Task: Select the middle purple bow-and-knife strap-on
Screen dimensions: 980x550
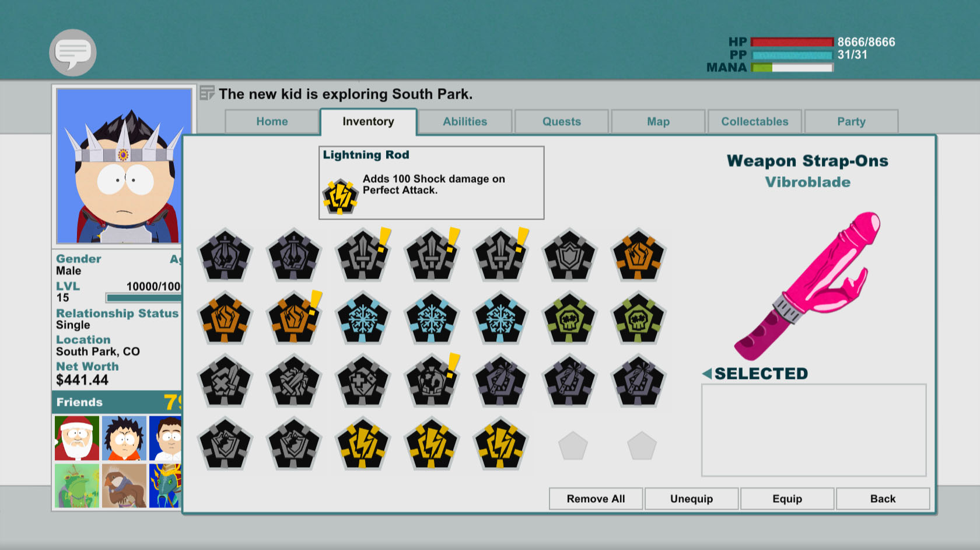Action: [569, 381]
